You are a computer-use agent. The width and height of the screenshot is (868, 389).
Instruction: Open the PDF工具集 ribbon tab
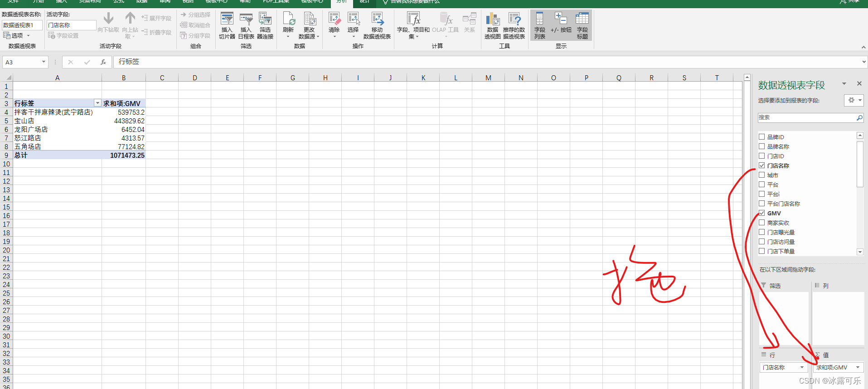[276, 2]
